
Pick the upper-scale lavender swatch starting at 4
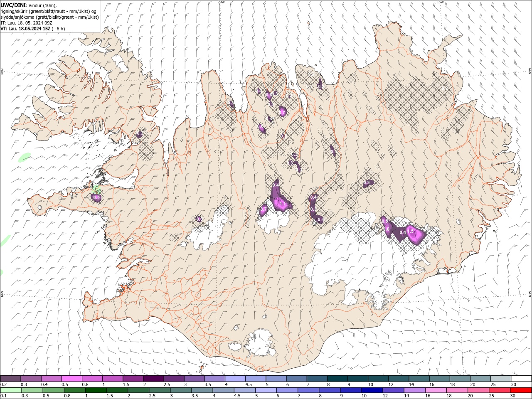235,379
